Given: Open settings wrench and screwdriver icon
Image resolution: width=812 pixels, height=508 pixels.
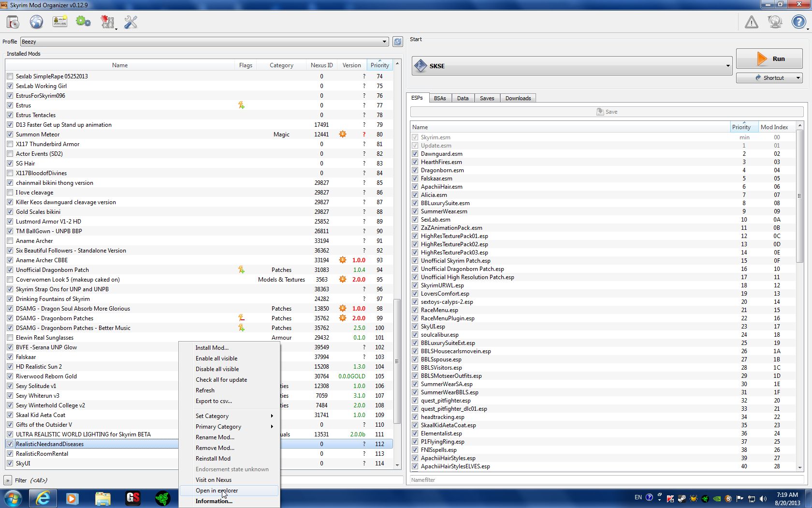Looking at the screenshot, I should 130,22.
